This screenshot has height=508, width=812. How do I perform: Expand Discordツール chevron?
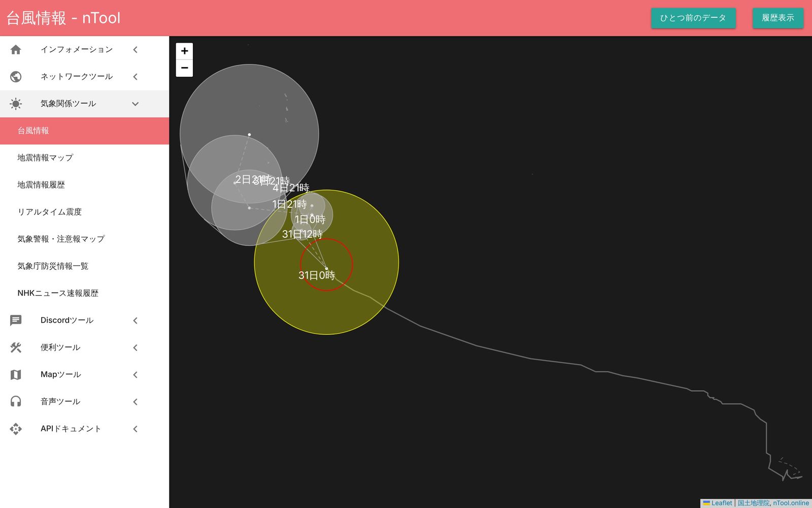point(136,321)
